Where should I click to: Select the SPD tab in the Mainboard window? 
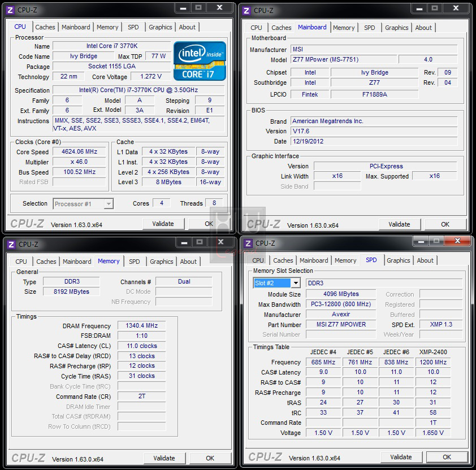click(x=370, y=28)
